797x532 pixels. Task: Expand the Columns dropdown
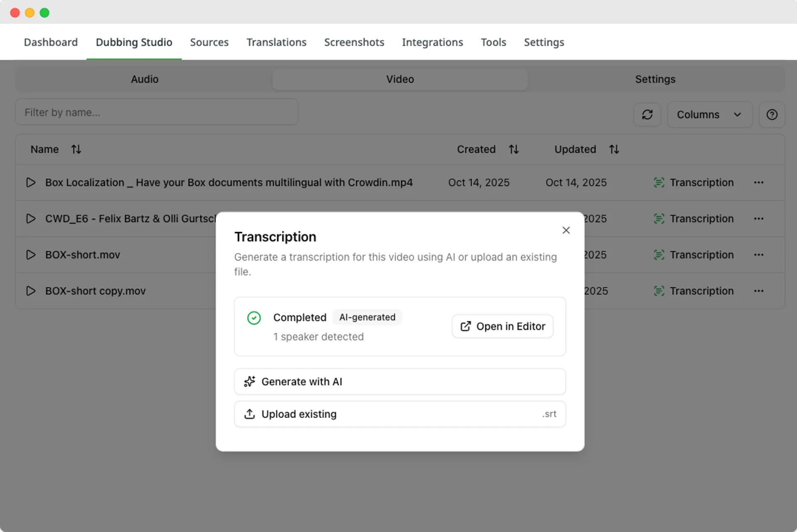(x=709, y=115)
